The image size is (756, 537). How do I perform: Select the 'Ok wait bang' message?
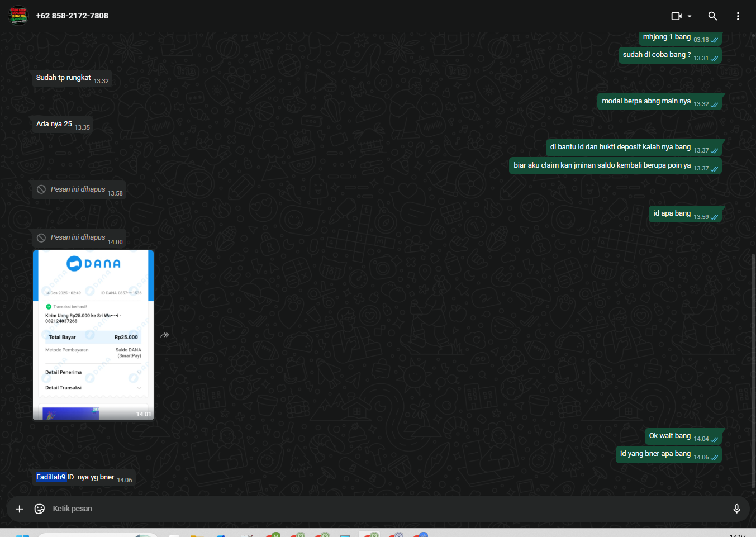click(683, 436)
